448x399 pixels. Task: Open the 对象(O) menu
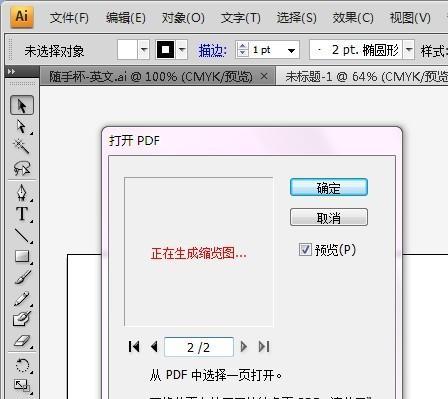[183, 17]
